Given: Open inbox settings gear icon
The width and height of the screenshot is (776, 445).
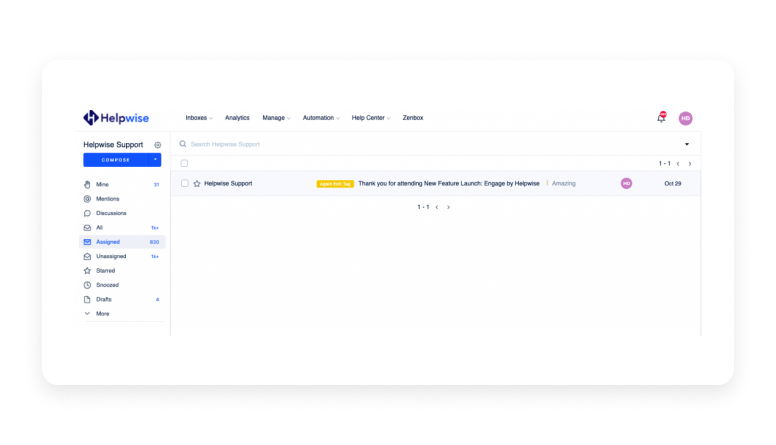Looking at the screenshot, I should coord(157,145).
